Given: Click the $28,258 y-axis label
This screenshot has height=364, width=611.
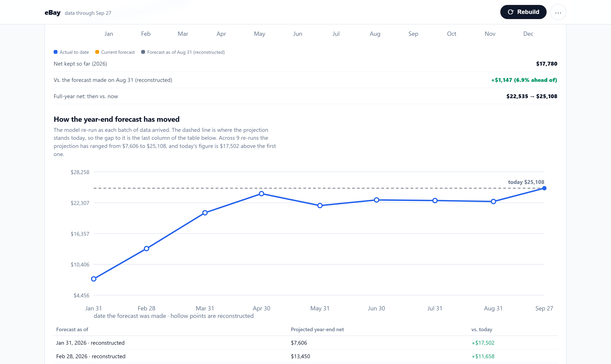Looking at the screenshot, I should [x=80, y=172].
